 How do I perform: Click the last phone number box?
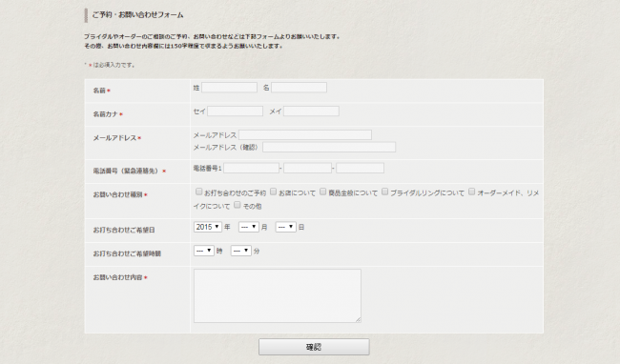pos(361,168)
